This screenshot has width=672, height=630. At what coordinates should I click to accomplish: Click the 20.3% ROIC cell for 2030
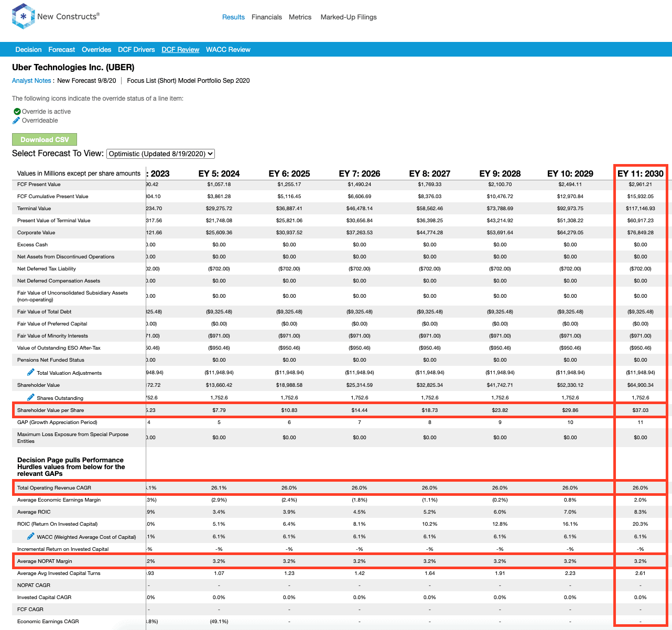coord(641,524)
